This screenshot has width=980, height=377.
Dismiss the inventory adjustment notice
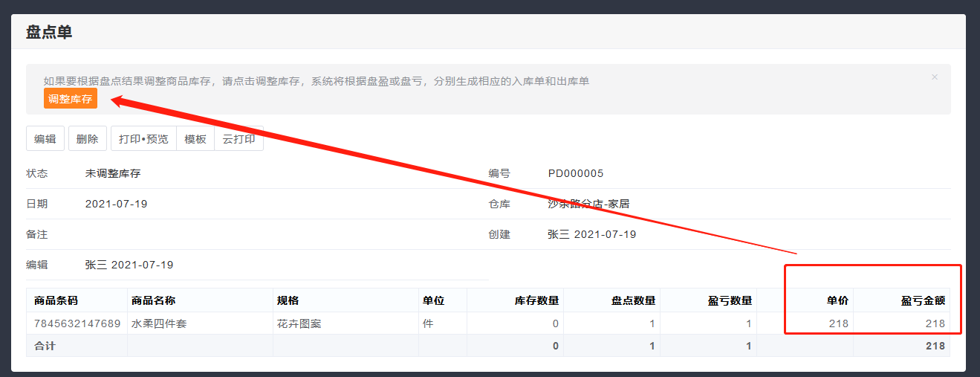click(x=934, y=77)
